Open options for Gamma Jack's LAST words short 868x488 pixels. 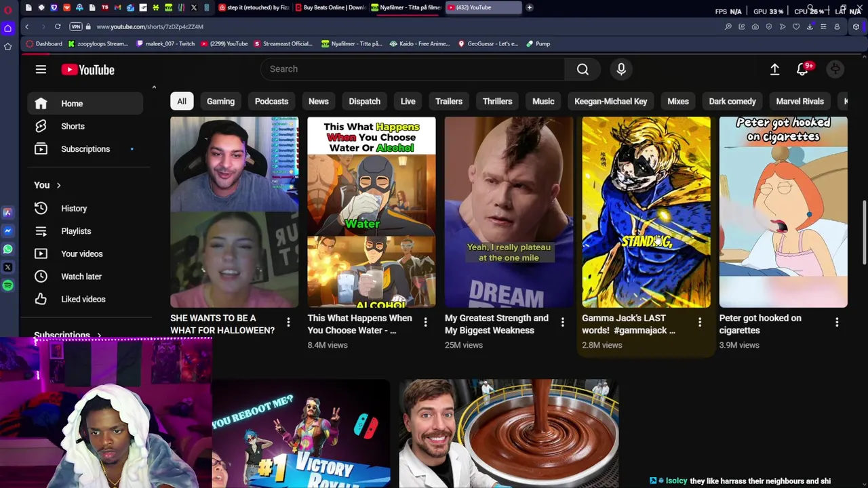700,323
